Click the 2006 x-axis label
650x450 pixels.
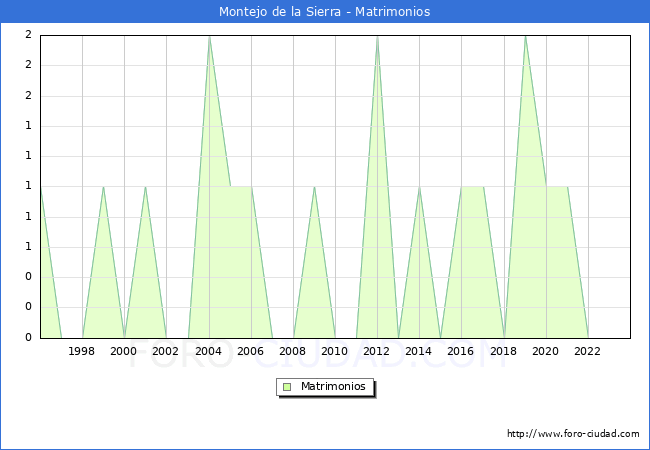coord(250,351)
